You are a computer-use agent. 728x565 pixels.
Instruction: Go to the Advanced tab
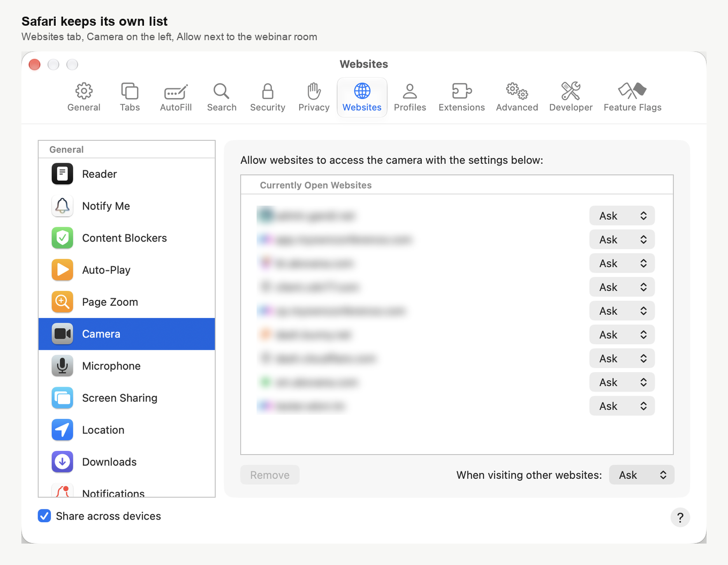(x=517, y=97)
